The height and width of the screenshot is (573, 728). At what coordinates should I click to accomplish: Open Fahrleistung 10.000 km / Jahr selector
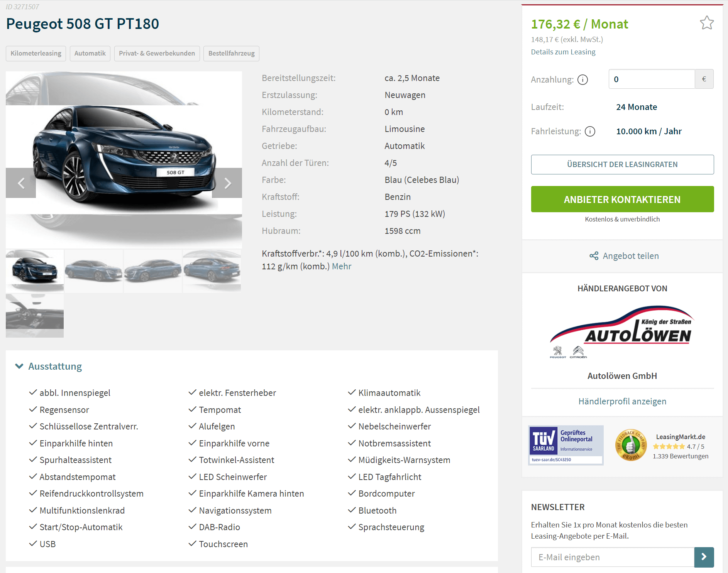(649, 131)
